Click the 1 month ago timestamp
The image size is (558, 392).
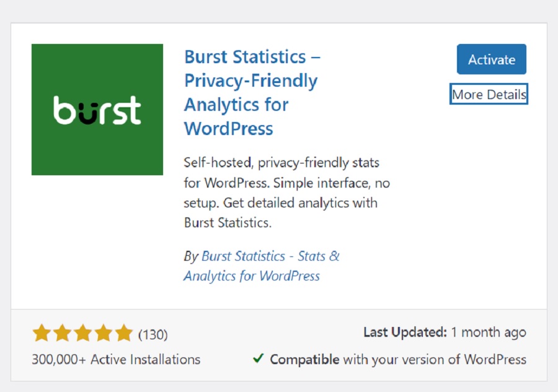[x=491, y=332]
